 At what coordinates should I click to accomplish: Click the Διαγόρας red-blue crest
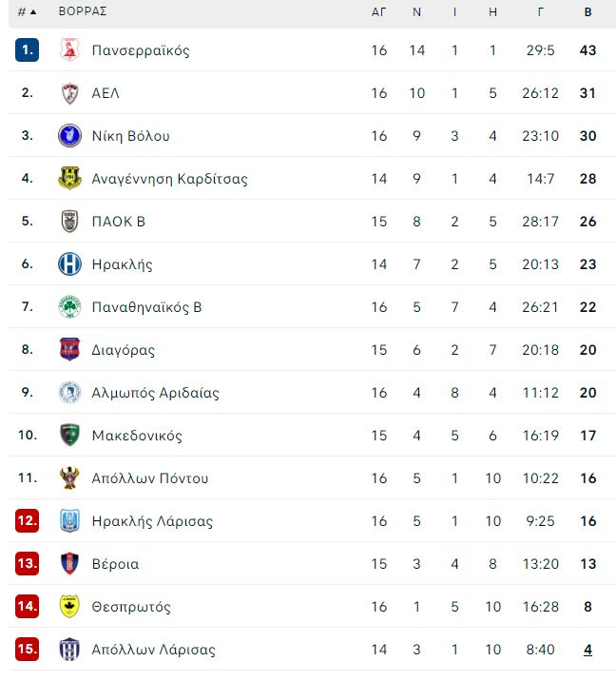69,349
